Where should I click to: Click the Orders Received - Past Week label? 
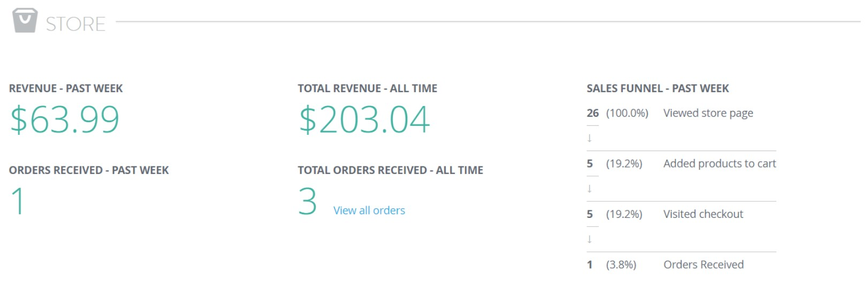pyautogui.click(x=89, y=170)
